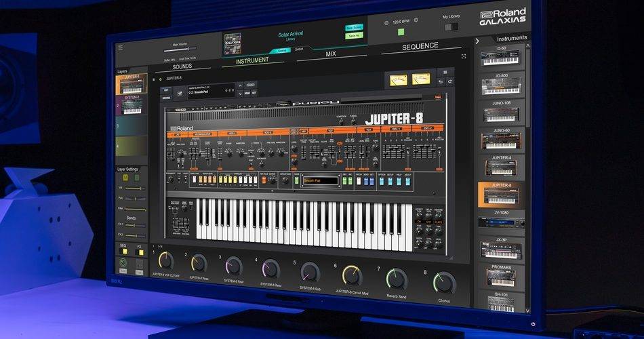
Task: Open the hamburger menu
Action: click(121, 48)
